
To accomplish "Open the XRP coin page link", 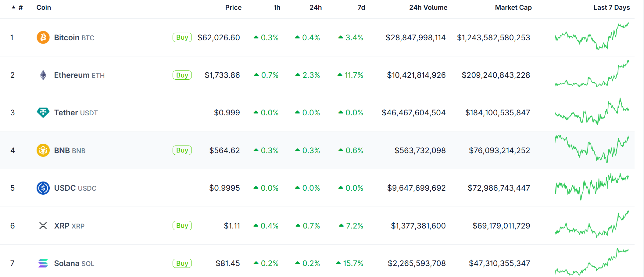I will [69, 226].
